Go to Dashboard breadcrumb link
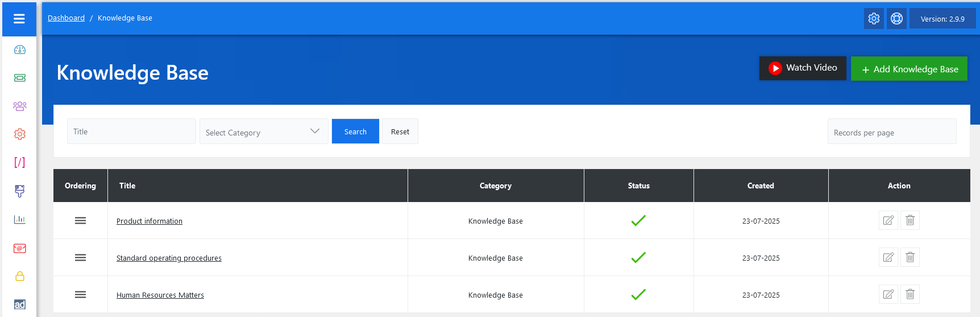The width and height of the screenshot is (980, 317). coord(66,18)
